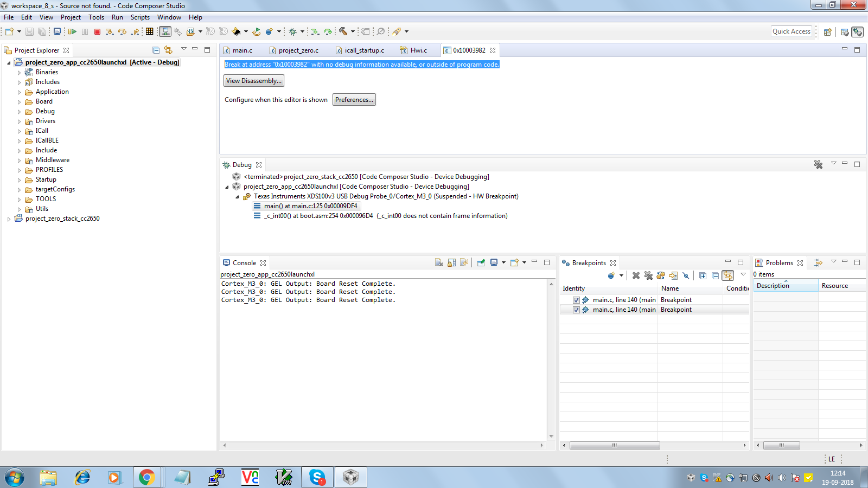The image size is (868, 488).
Task: Click Collapse All icon in Breakpoints view
Action: coord(715,275)
